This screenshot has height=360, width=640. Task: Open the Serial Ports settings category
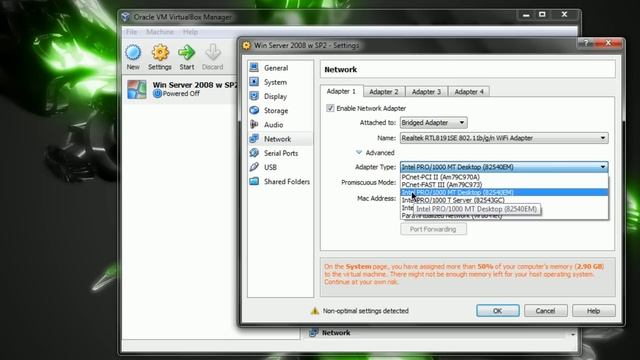[280, 153]
